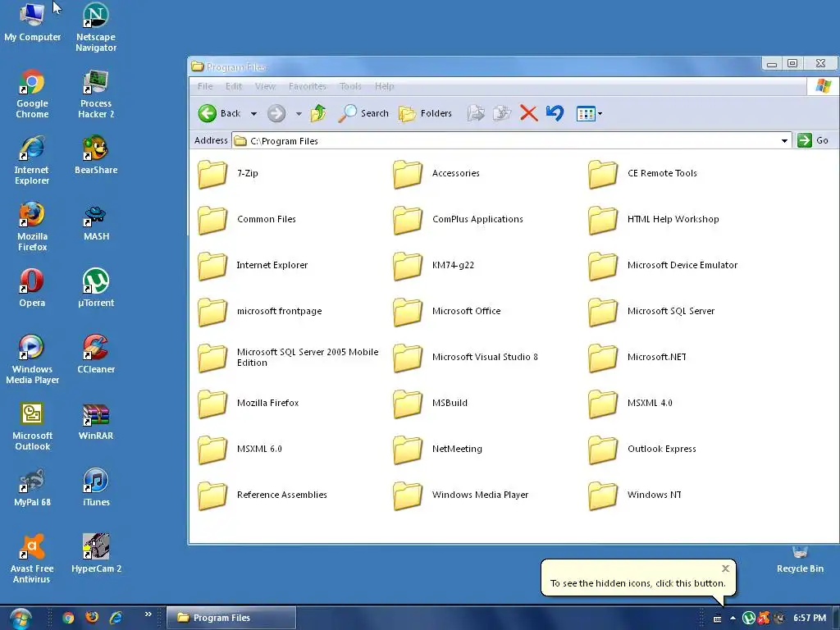Launch Netscape Navigator from desktop
The height and width of the screenshot is (630, 840).
96,28
